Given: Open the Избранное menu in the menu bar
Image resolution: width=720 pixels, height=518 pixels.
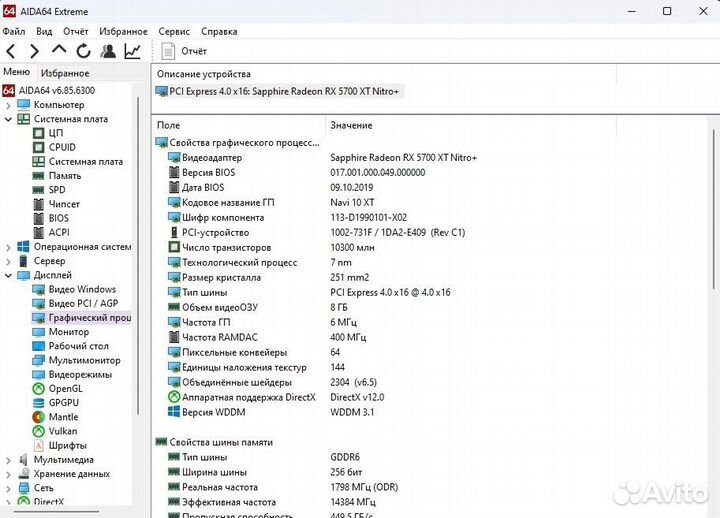Looking at the screenshot, I should point(124,32).
